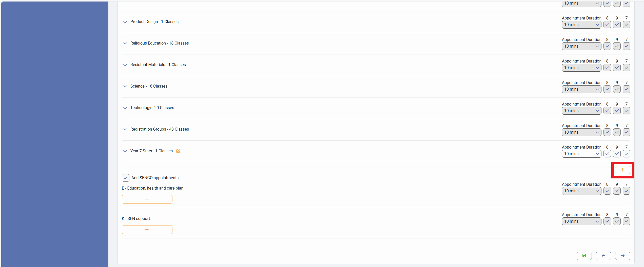Toggle year 7 checkbox for Technology
The image size is (644, 267).
coord(626,111)
